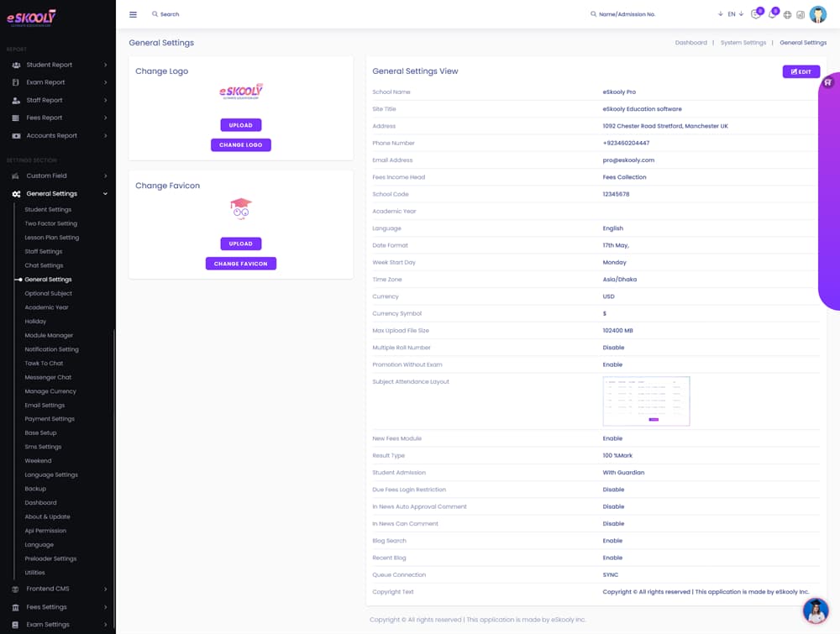Open the user profile avatar
840x634 pixels.
(x=817, y=14)
